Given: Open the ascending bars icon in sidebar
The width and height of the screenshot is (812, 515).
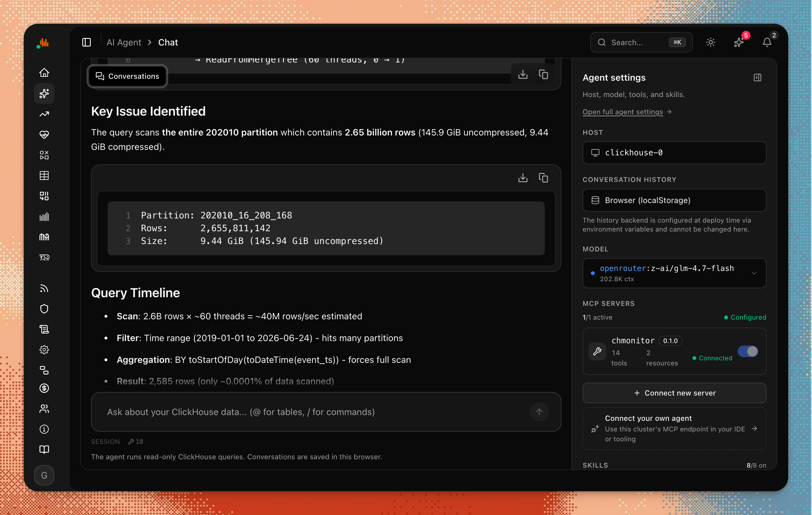Looking at the screenshot, I should pyautogui.click(x=44, y=217).
